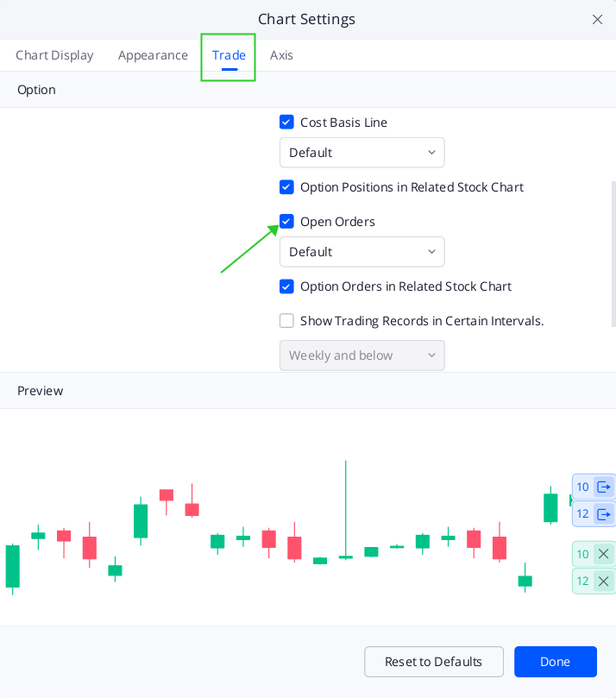Screen dimensions: 616x698
Task: Click the export icon on the blue 12 position label
Action: (604, 514)
